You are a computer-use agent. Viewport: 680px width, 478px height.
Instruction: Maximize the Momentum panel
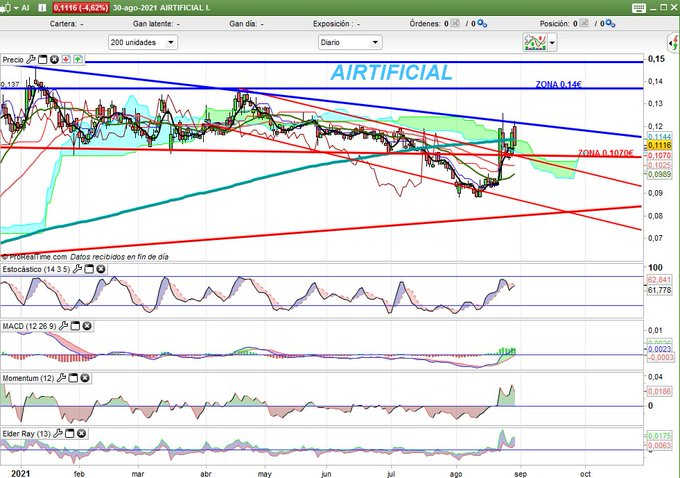click(73, 378)
